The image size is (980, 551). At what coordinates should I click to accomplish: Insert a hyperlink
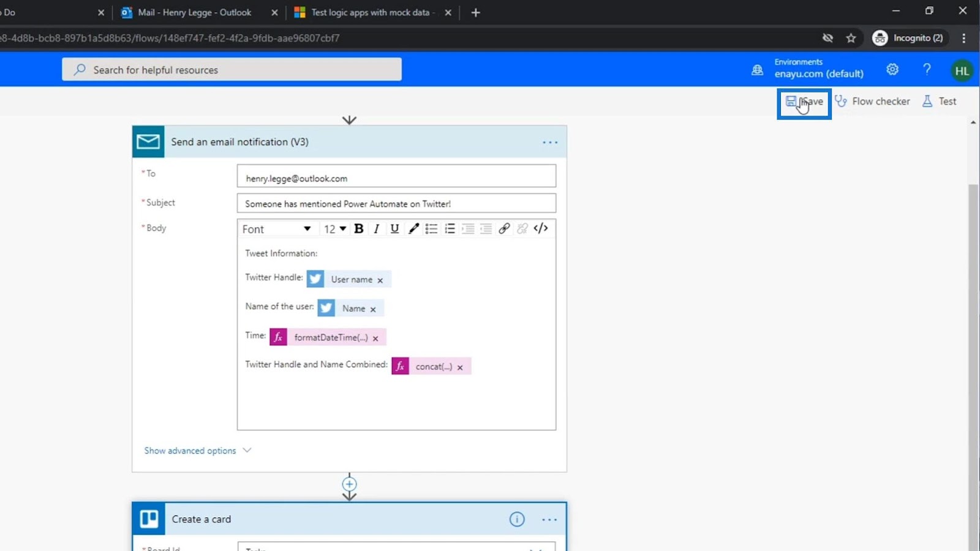pos(504,228)
